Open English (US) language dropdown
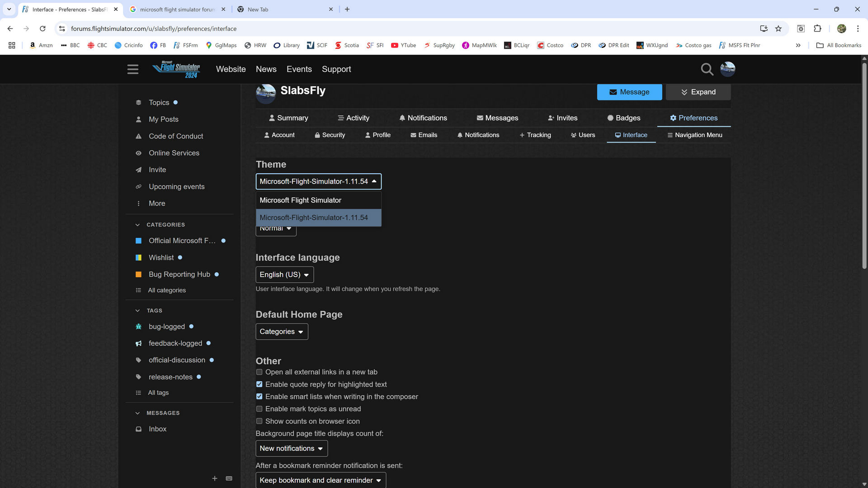 coord(284,275)
